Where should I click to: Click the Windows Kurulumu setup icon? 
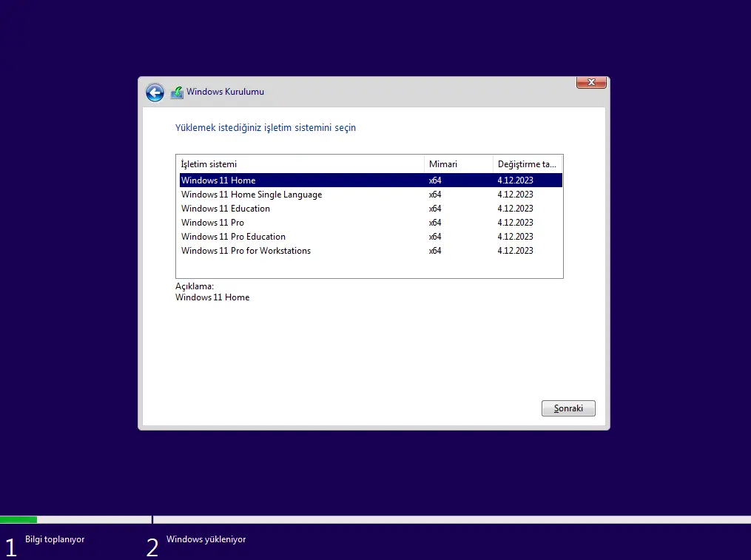point(178,92)
